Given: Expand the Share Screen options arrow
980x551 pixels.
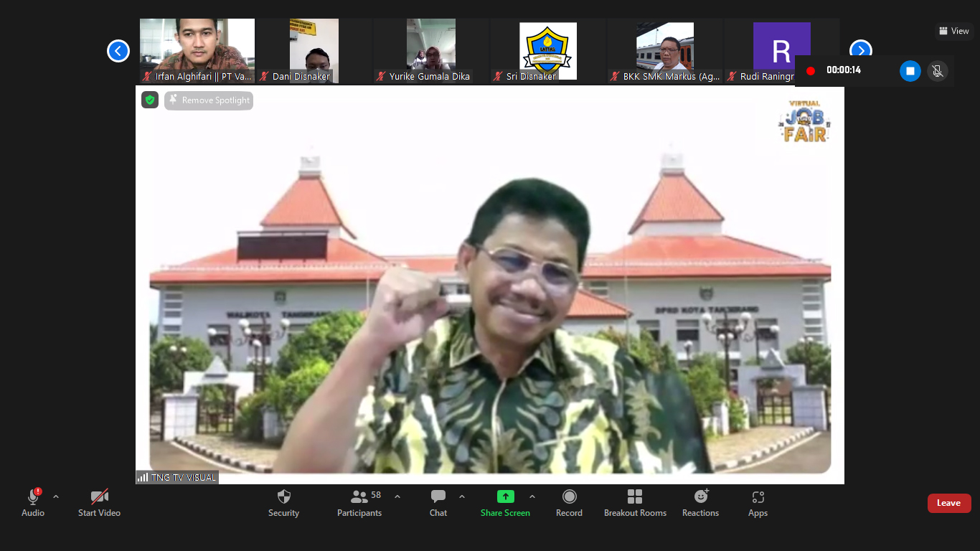Looking at the screenshot, I should (x=532, y=496).
